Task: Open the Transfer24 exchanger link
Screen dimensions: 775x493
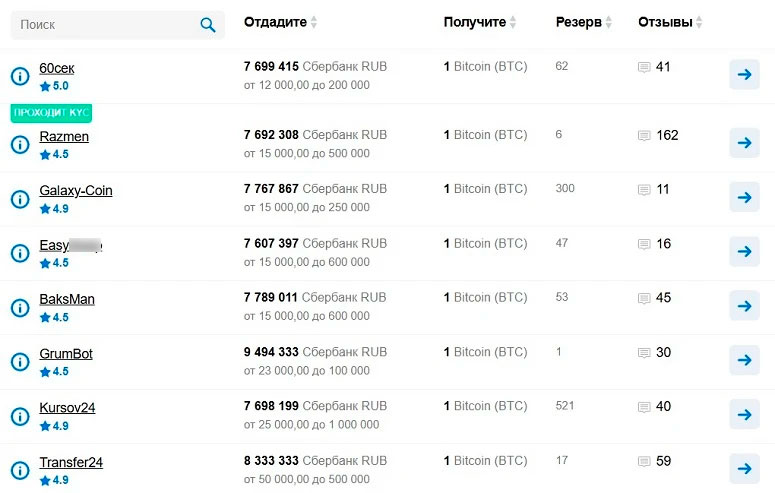Action: [71, 462]
